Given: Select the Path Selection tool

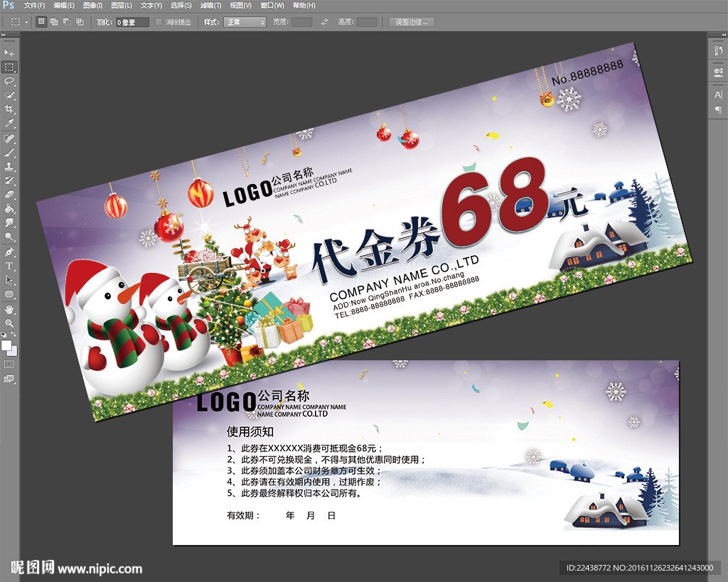Looking at the screenshot, I should click(9, 280).
